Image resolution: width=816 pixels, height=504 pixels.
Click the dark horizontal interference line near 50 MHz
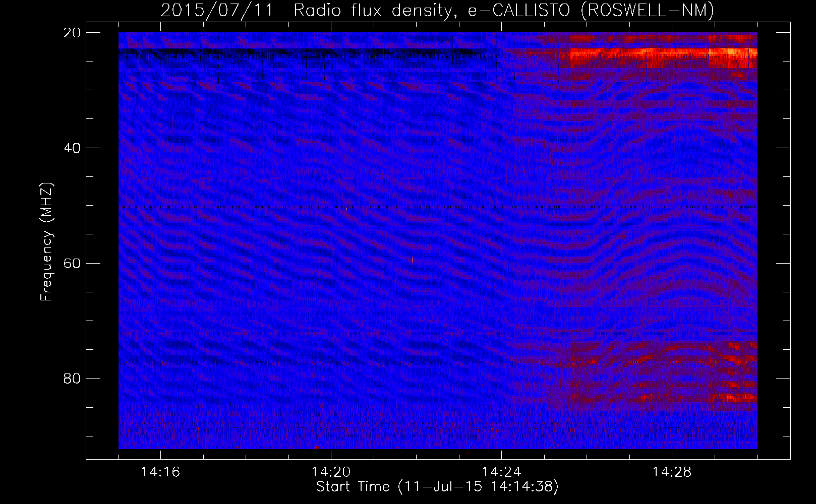pos(438,207)
